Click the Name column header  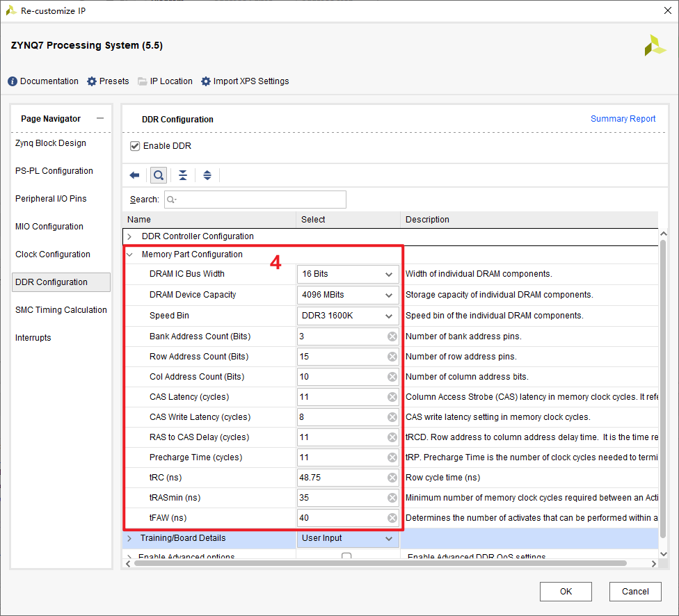click(x=209, y=220)
